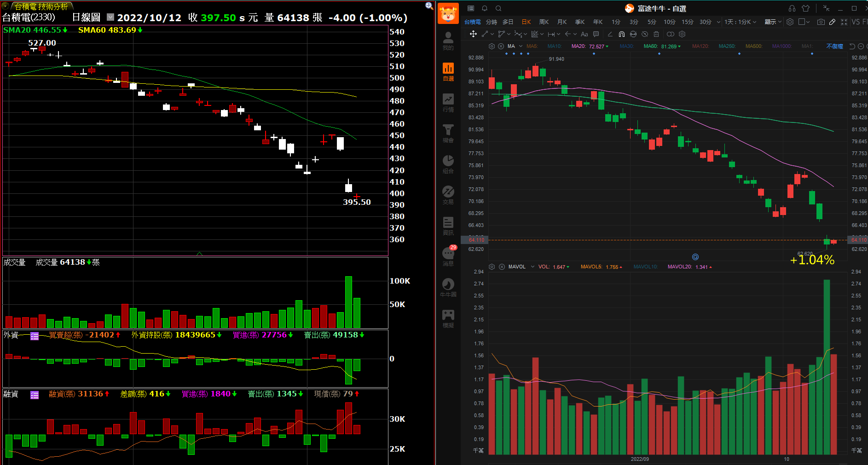Image resolution: width=868 pixels, height=465 pixels.
Task: Select the wave pattern drawing tool
Action: pos(518,34)
